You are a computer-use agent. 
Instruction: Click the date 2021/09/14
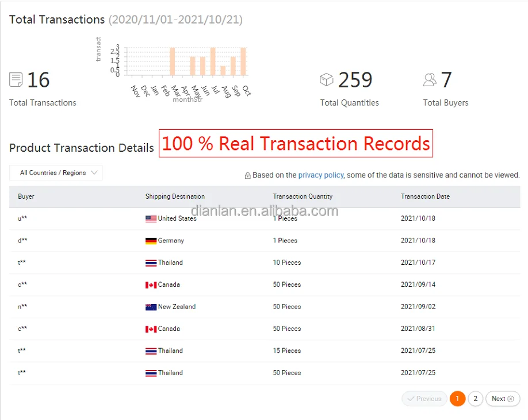(x=418, y=284)
